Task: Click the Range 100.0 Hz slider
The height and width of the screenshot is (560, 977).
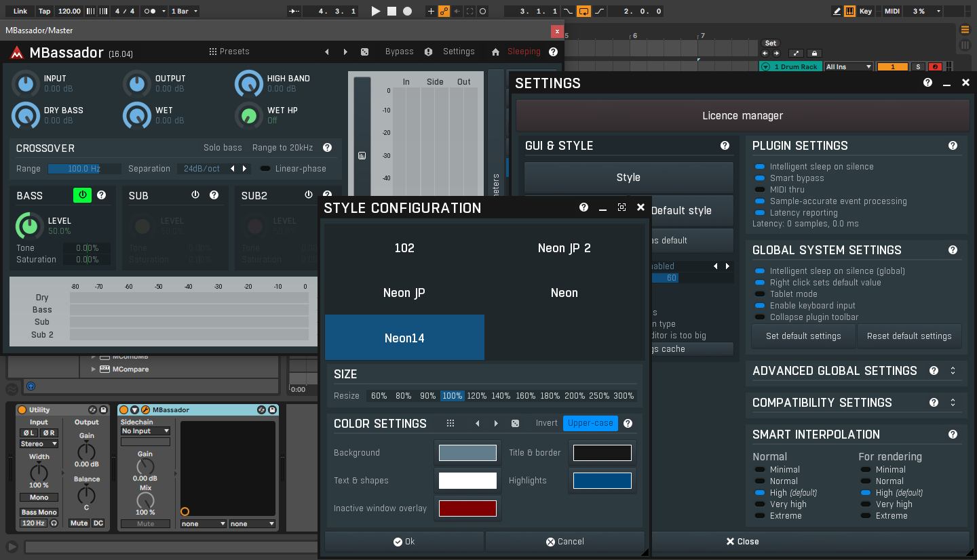Action: tap(84, 169)
